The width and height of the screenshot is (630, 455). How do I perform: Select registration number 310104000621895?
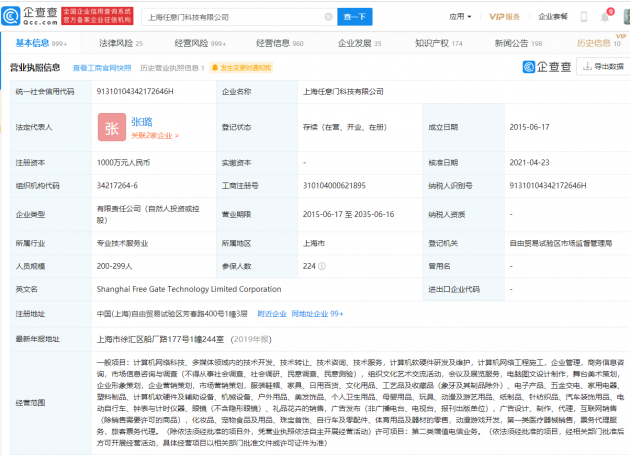[334, 186]
